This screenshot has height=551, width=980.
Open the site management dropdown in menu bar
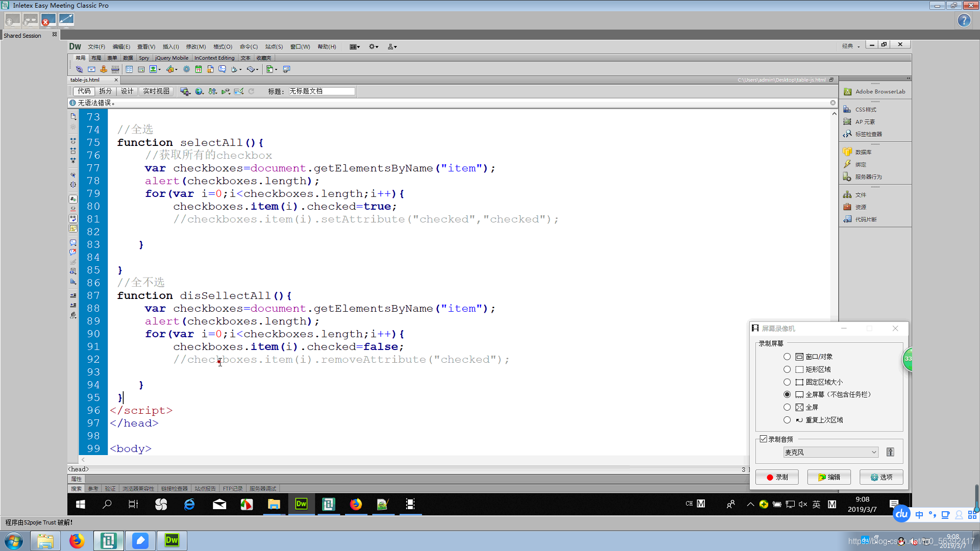392,46
